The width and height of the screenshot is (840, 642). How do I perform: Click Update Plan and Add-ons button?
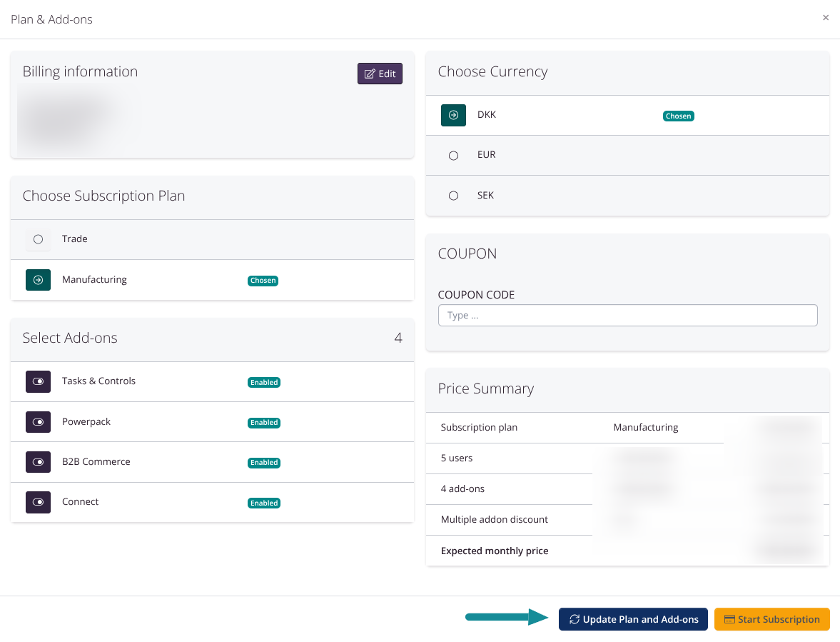633,619
